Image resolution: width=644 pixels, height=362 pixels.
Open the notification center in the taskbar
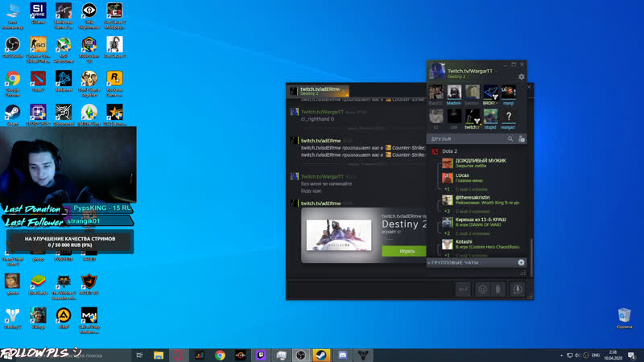tap(631, 356)
